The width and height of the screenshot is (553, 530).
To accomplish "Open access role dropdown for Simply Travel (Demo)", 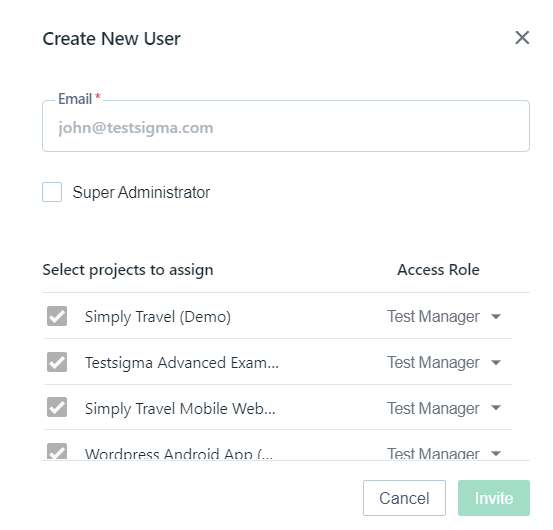I will click(444, 316).
